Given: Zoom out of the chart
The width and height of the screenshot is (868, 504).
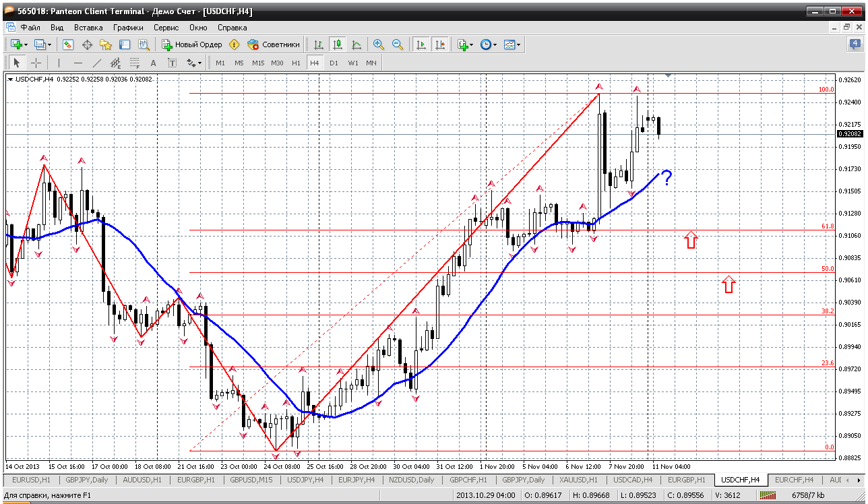Looking at the screenshot, I should pos(398,44).
